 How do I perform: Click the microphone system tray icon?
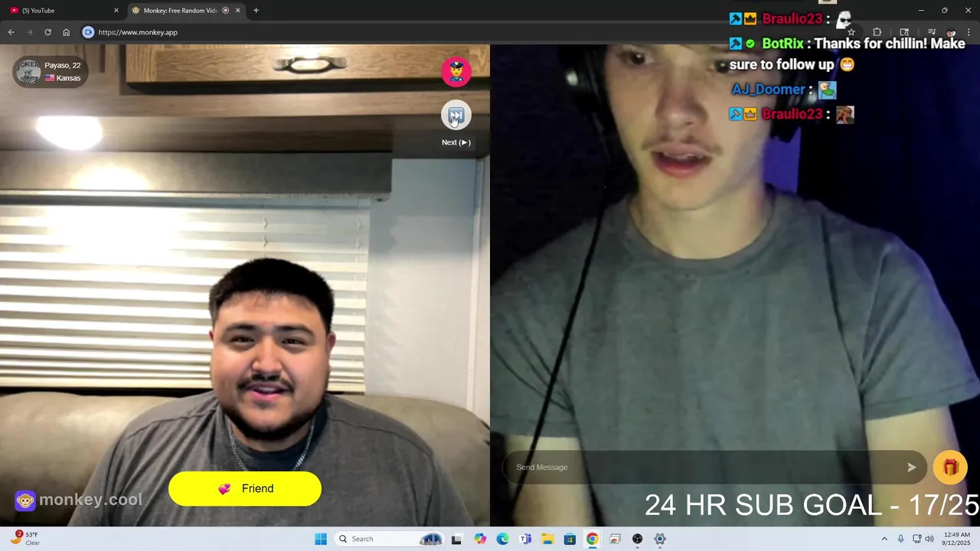click(x=900, y=540)
